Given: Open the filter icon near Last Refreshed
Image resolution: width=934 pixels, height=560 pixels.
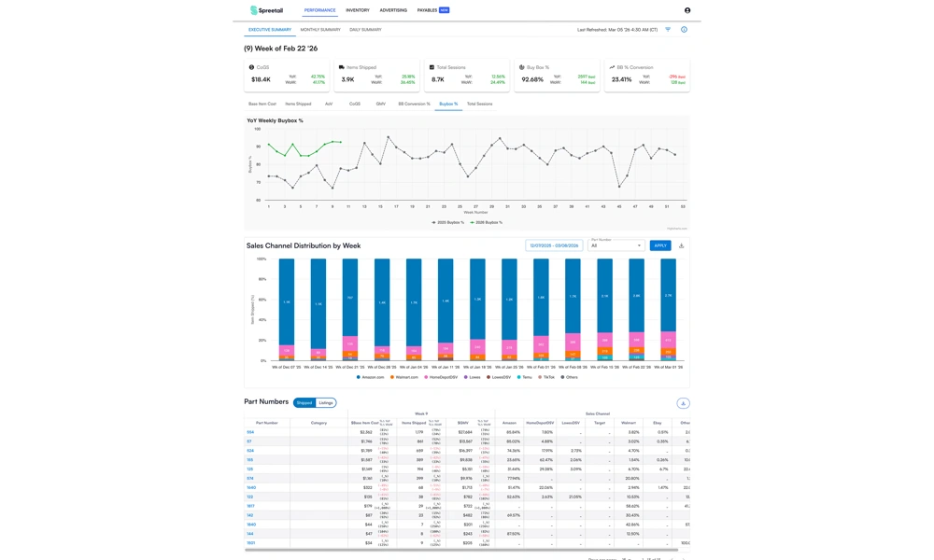Looking at the screenshot, I should (668, 30).
